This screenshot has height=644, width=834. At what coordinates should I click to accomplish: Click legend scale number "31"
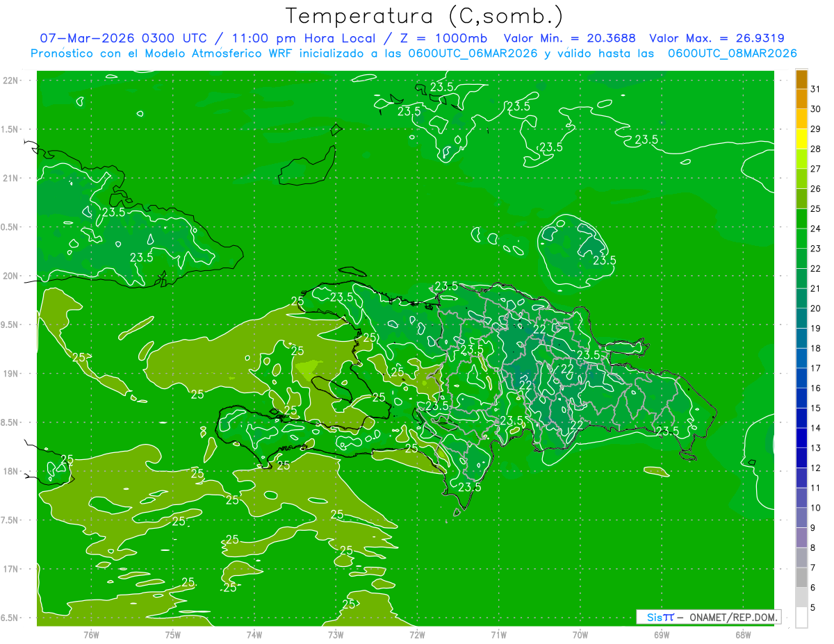coord(816,89)
